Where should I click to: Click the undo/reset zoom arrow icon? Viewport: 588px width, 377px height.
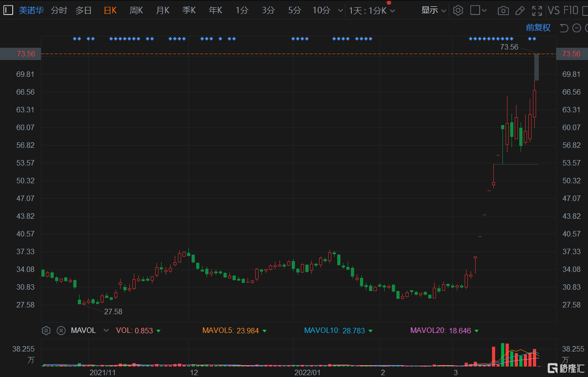point(563,28)
